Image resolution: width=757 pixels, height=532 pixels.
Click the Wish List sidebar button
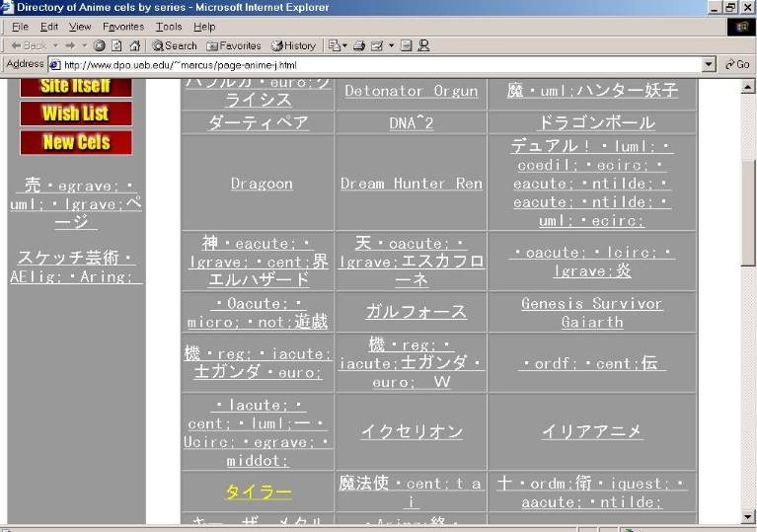coord(76,114)
